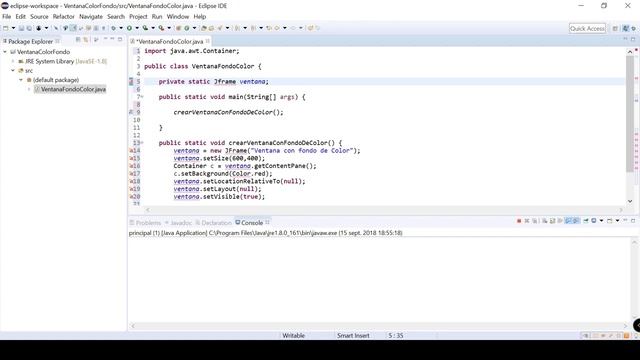
Task: Switch to the Javadoc tab
Action: pyautogui.click(x=178, y=223)
